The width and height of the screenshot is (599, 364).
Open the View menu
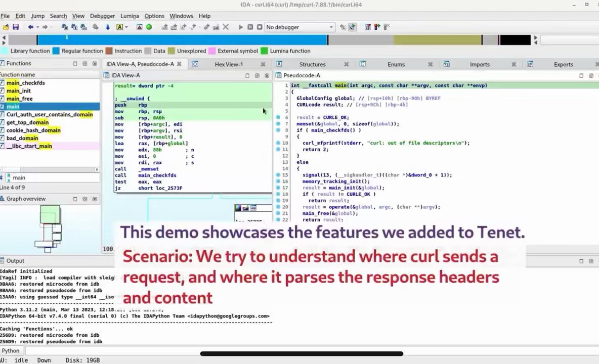[78, 16]
